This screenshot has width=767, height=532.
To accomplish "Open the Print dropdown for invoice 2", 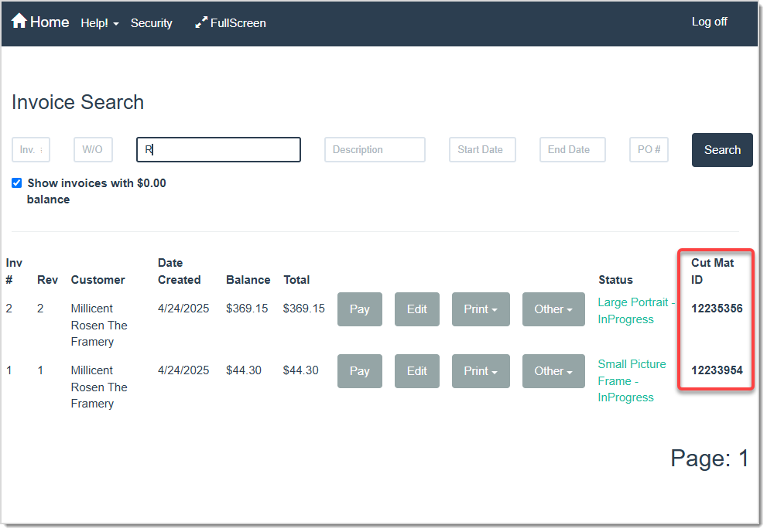I will 481,309.
